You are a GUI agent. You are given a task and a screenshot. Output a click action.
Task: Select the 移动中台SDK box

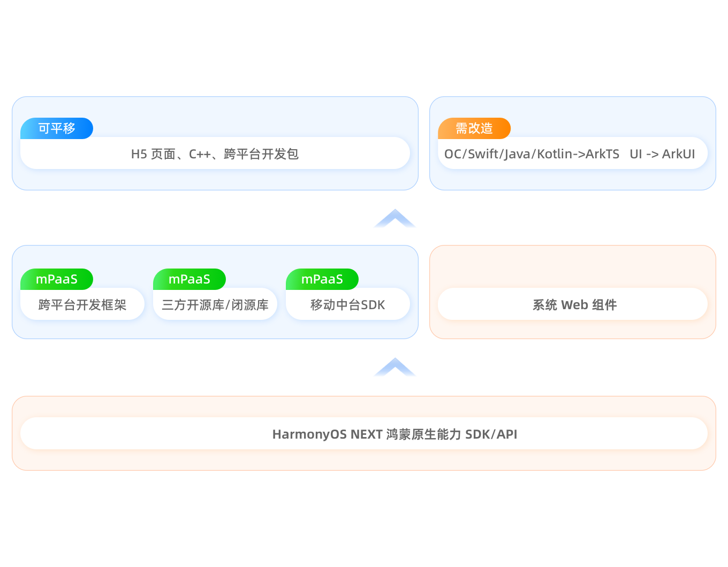(348, 304)
